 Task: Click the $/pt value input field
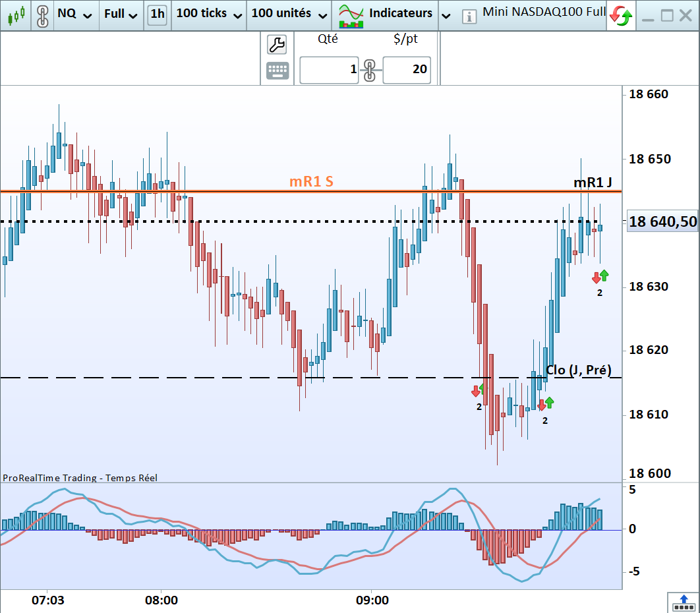(407, 70)
